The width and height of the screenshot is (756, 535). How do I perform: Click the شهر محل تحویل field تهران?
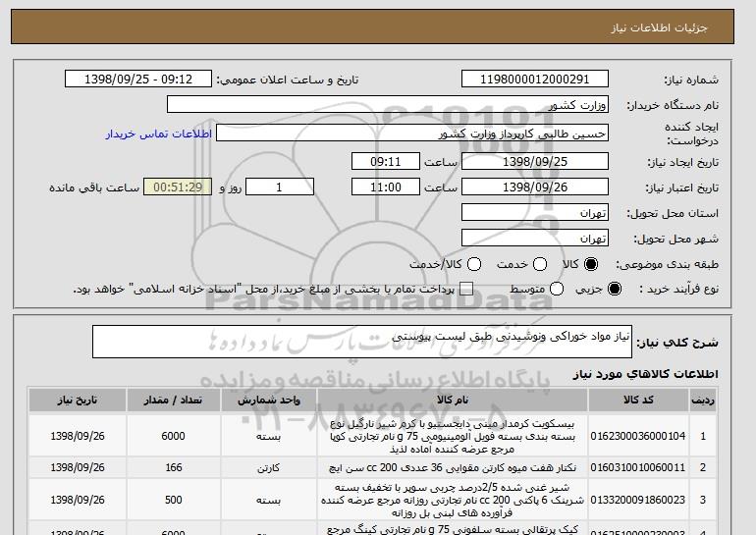[x=535, y=239]
